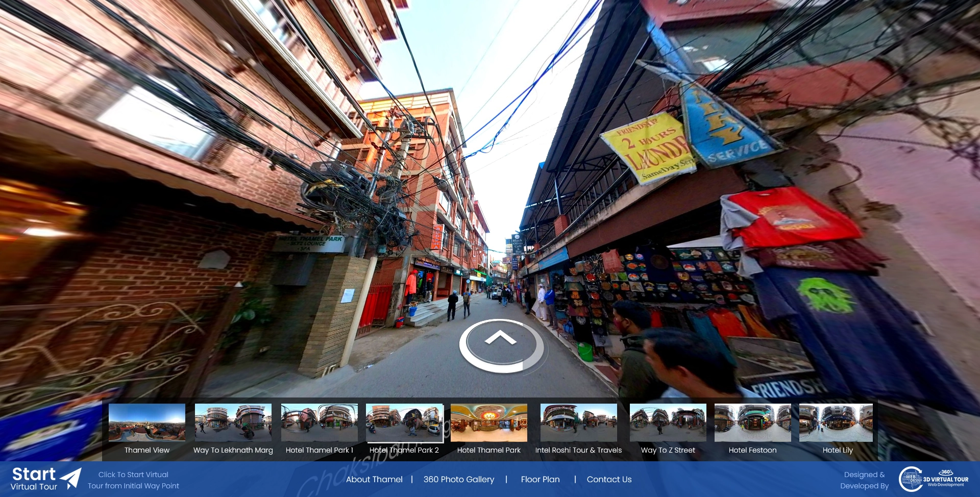Image resolution: width=980 pixels, height=497 pixels.
Task: Open 360 Photo Gallery
Action: coord(458,479)
